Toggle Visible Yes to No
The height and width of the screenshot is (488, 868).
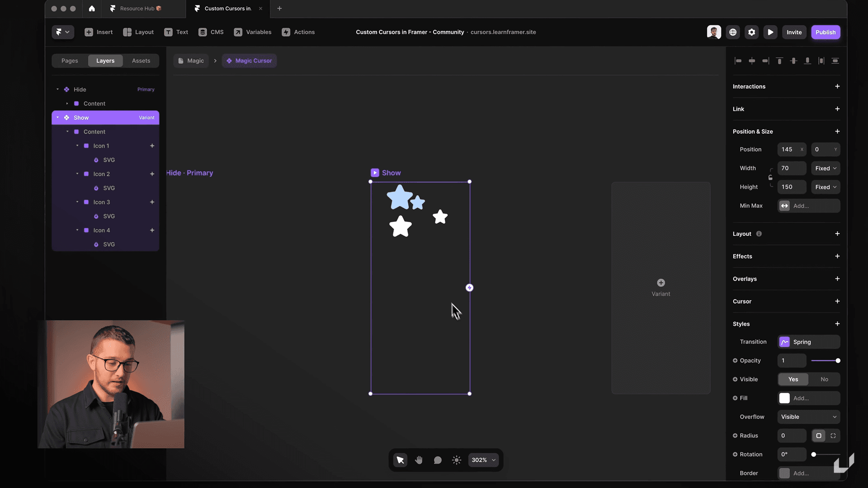[x=825, y=379]
